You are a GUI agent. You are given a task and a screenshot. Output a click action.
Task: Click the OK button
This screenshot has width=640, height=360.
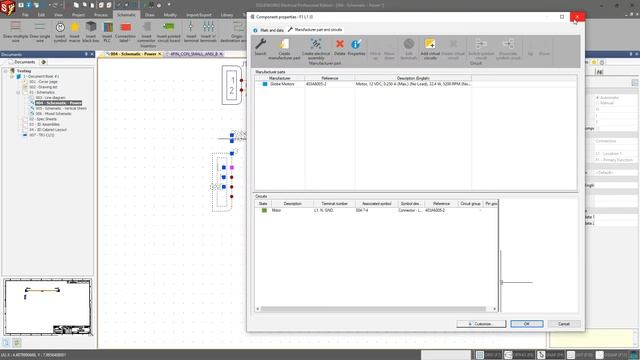[527, 324]
